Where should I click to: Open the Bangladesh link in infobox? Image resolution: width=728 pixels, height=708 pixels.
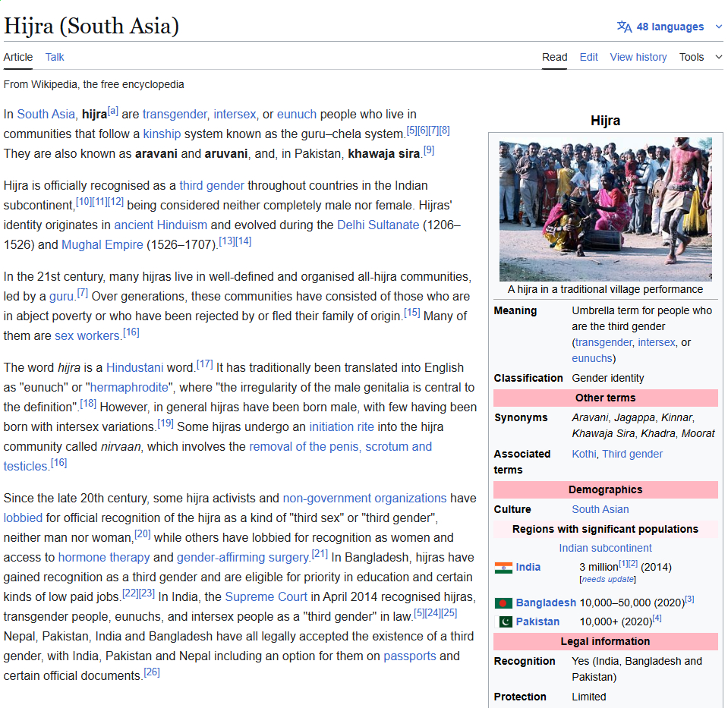coord(546,603)
